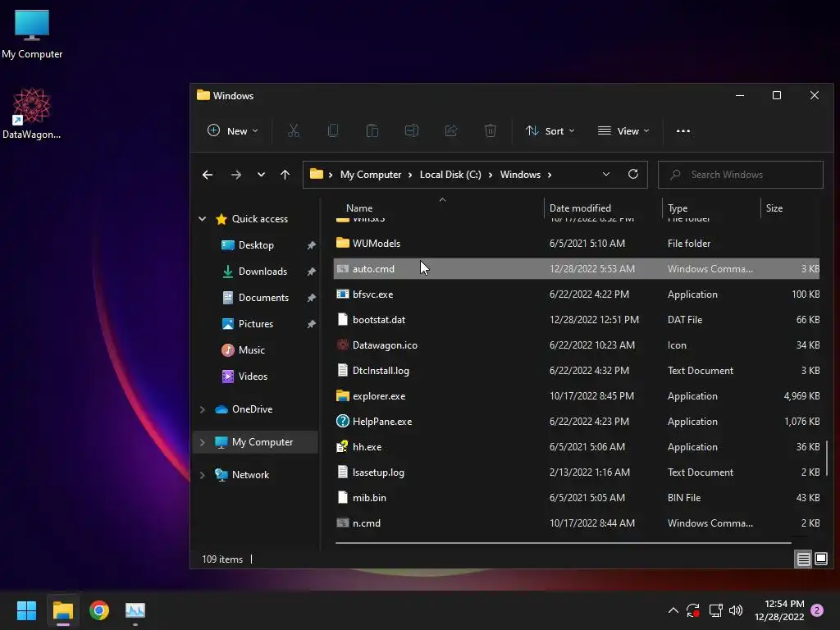Open the See more three-dots menu
This screenshot has height=630, width=840.
pyautogui.click(x=683, y=130)
